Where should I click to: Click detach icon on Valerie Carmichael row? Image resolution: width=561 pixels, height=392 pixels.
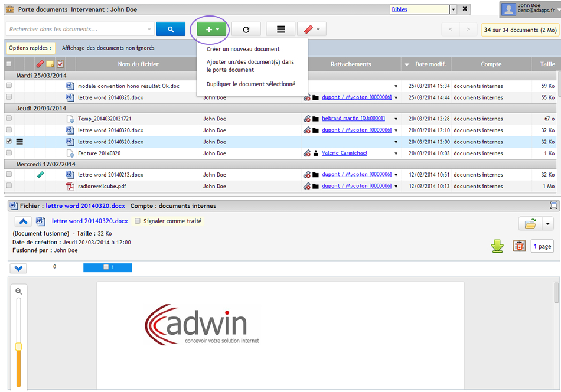point(307,153)
